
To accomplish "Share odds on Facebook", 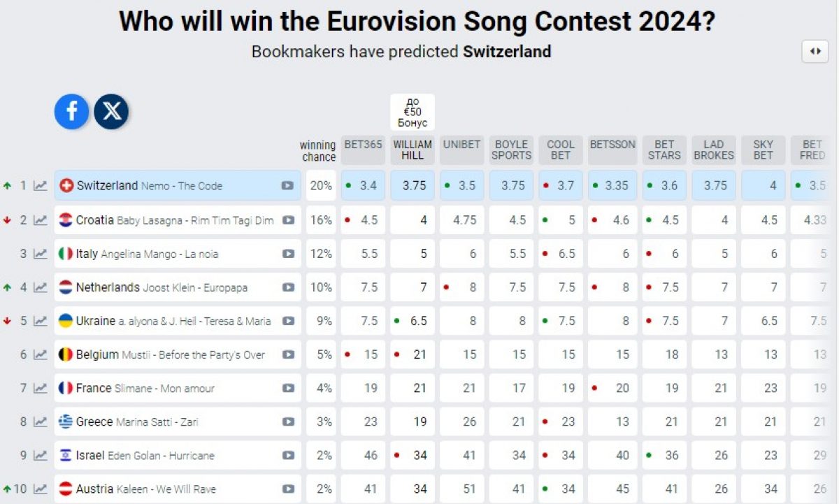I will point(72,112).
